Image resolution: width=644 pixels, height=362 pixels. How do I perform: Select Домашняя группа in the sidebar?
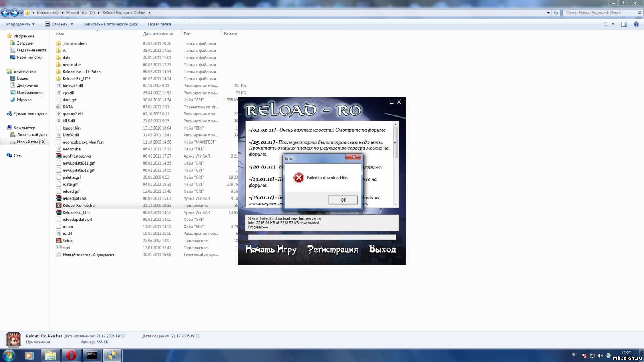pos(30,113)
